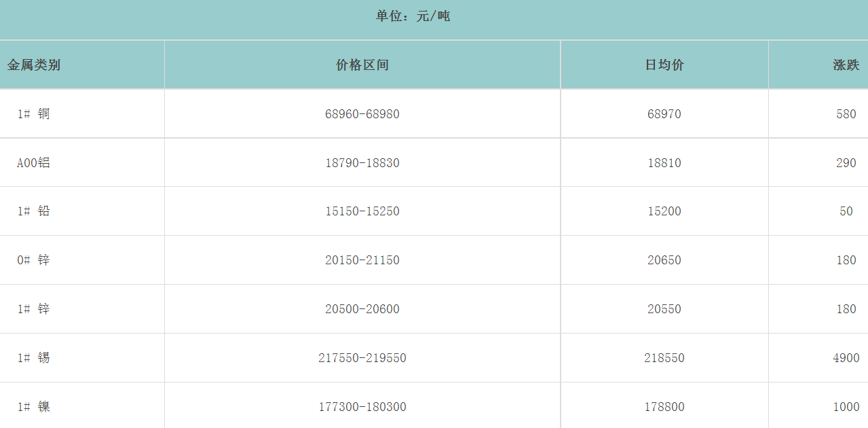Image resolution: width=868 pixels, height=428 pixels.
Task: Click price range 68960-68980
Action: [362, 114]
